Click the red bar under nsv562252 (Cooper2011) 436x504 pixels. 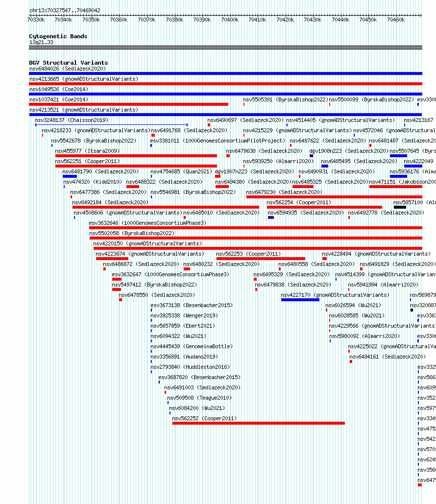[259, 423]
